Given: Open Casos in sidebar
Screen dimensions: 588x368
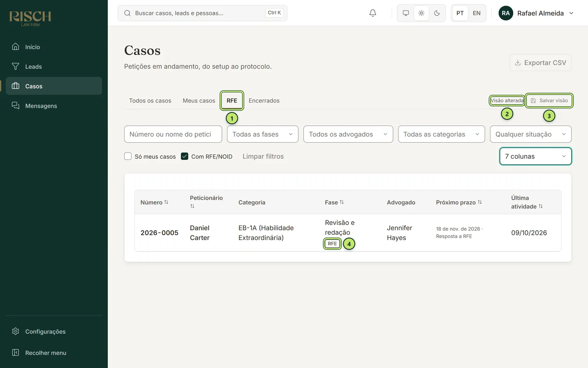Looking at the screenshot, I should point(54,86).
